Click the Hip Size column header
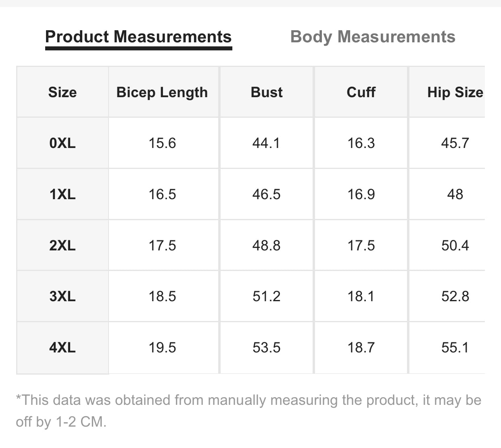The image size is (501, 448). pyautogui.click(x=455, y=92)
